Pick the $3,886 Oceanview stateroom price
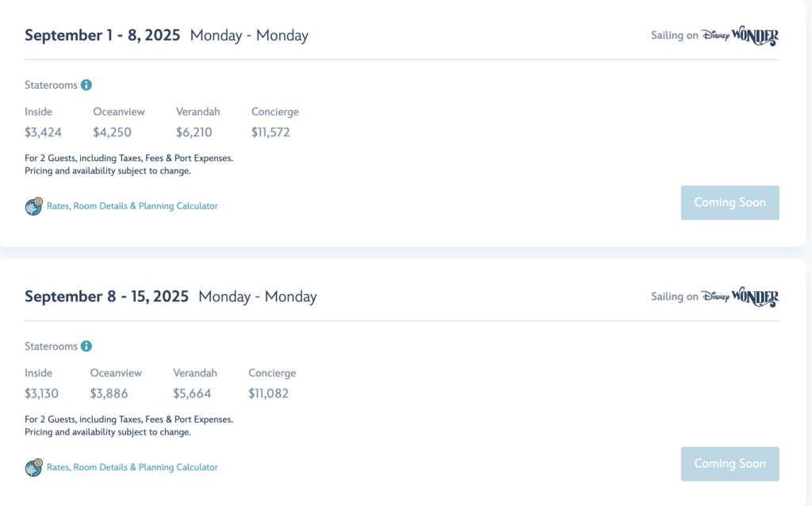 pos(109,393)
